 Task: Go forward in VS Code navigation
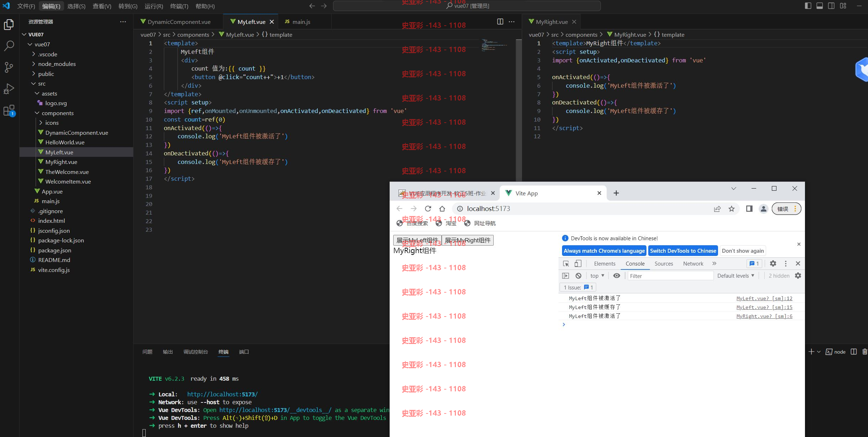pos(324,6)
